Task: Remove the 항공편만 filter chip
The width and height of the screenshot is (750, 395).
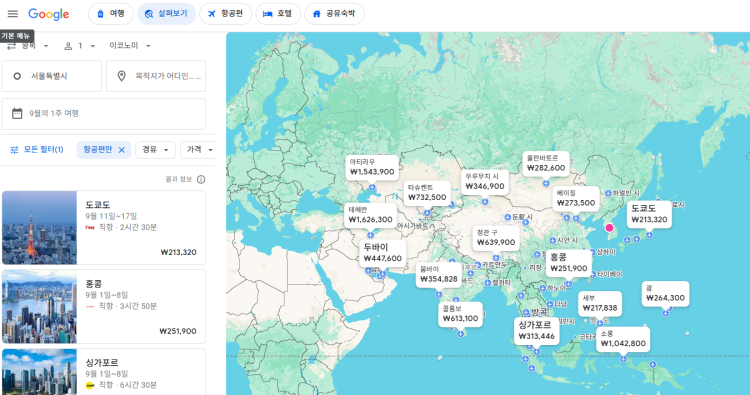Action: click(x=121, y=150)
